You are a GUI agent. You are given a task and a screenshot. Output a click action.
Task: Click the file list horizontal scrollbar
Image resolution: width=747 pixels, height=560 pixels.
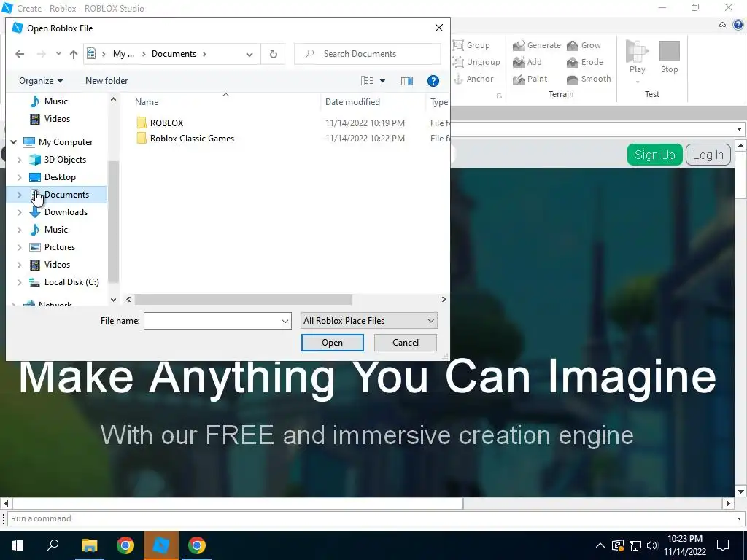coord(243,300)
